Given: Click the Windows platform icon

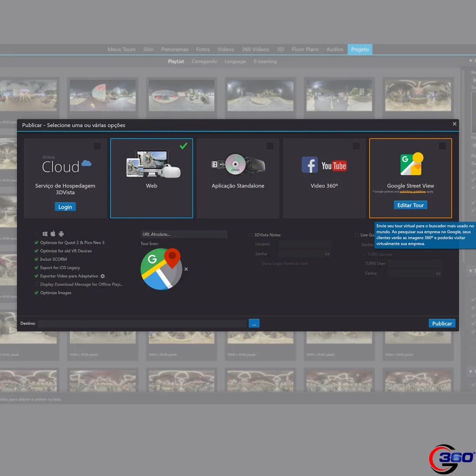Looking at the screenshot, I should [45, 234].
